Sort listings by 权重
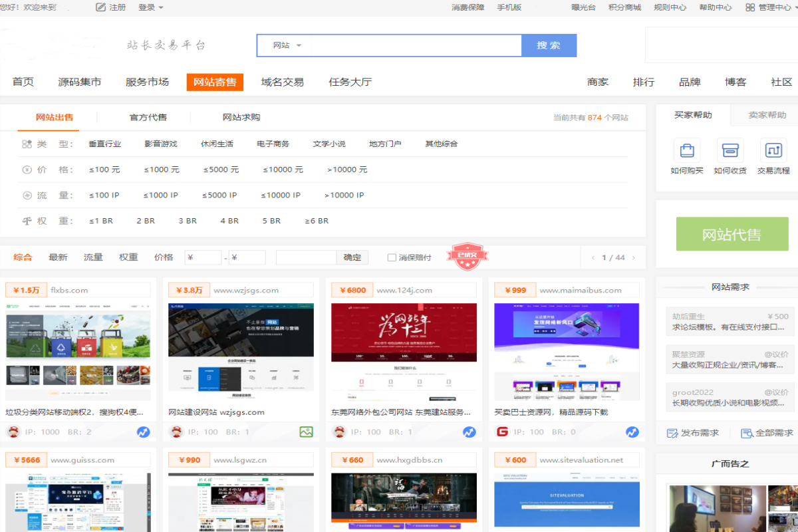The image size is (798, 532). pyautogui.click(x=128, y=257)
